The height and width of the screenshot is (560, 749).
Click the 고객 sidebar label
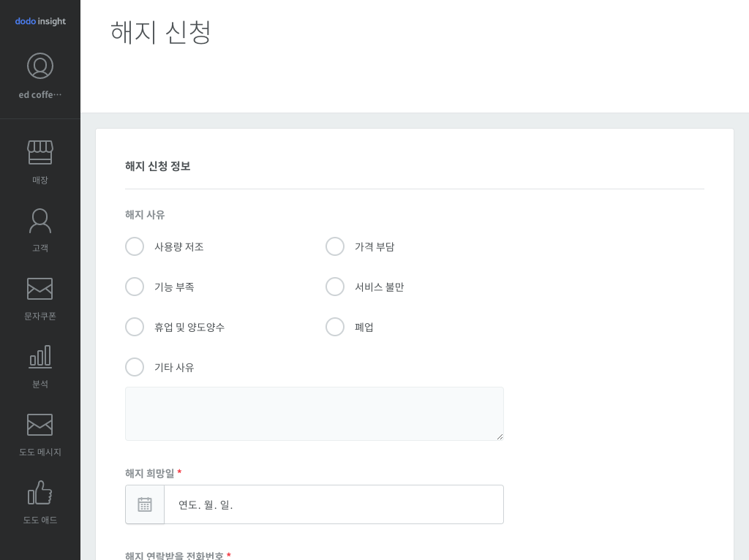40,248
